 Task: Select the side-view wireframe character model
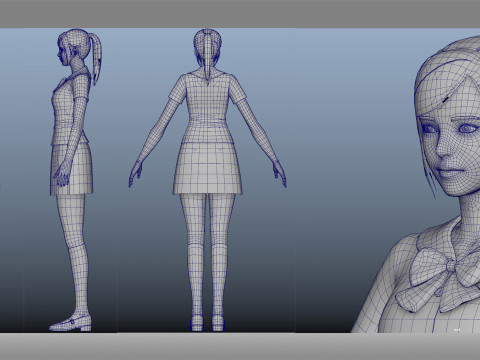coord(75,180)
